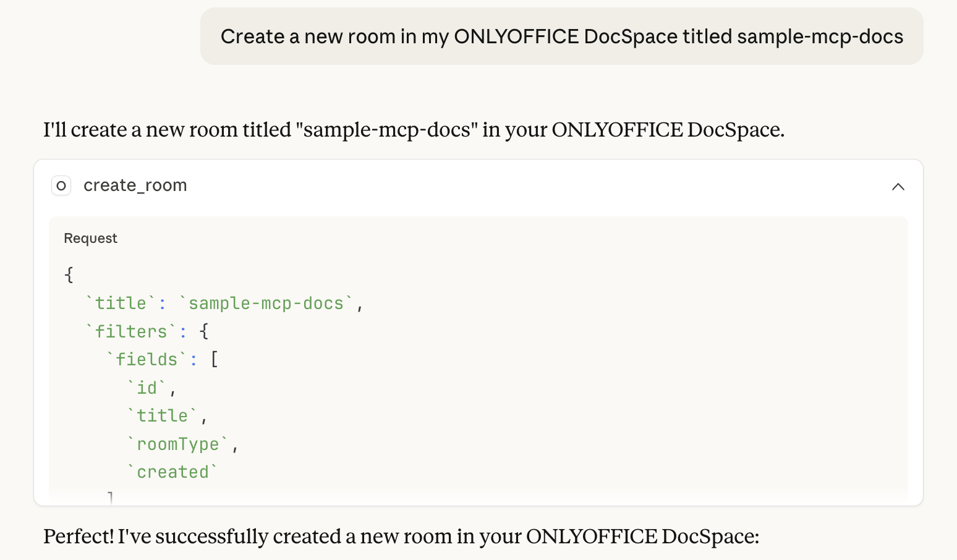
Task: Expand the Request details section
Action: pos(90,238)
